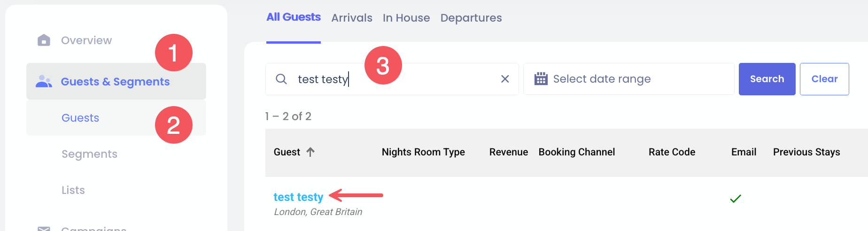This screenshot has height=231, width=868.
Task: Sort by Guest using the arrow icon
Action: pyautogui.click(x=310, y=152)
